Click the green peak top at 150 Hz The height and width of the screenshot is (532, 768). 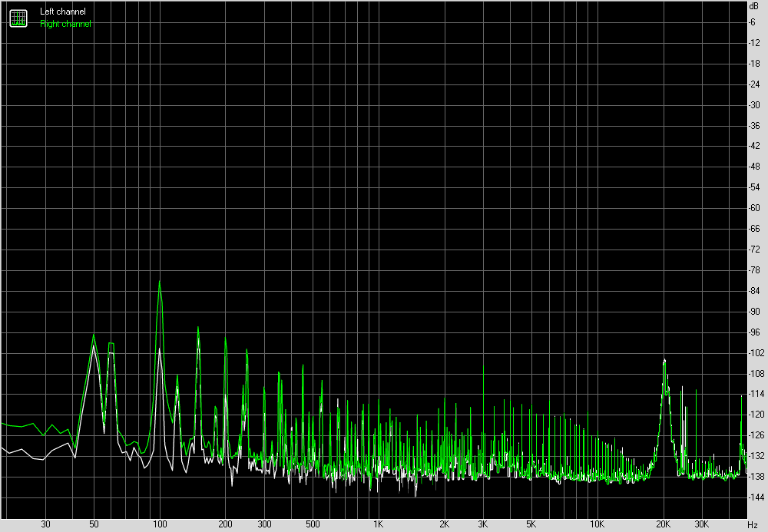198,328
